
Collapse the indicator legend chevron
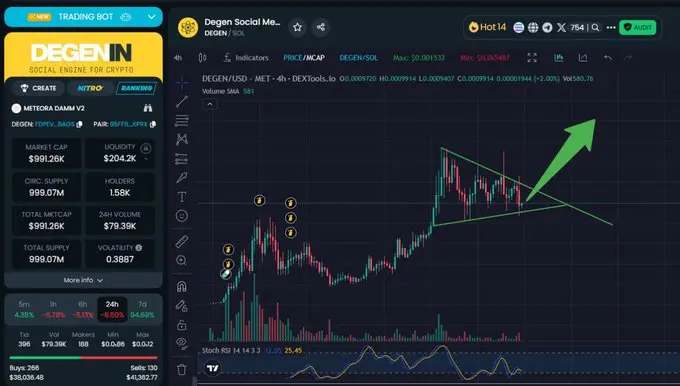[210, 104]
